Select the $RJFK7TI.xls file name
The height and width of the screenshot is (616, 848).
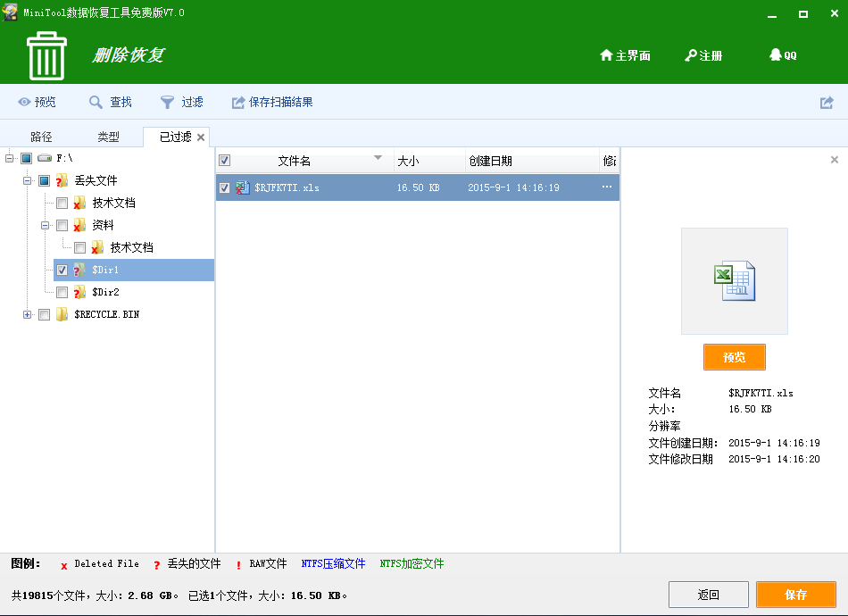pos(287,187)
